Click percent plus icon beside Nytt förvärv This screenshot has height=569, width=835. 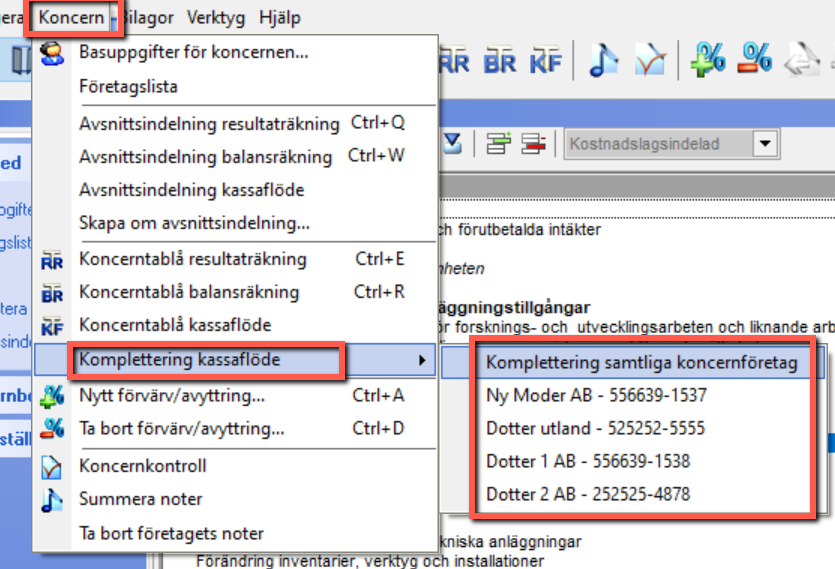coord(52,396)
